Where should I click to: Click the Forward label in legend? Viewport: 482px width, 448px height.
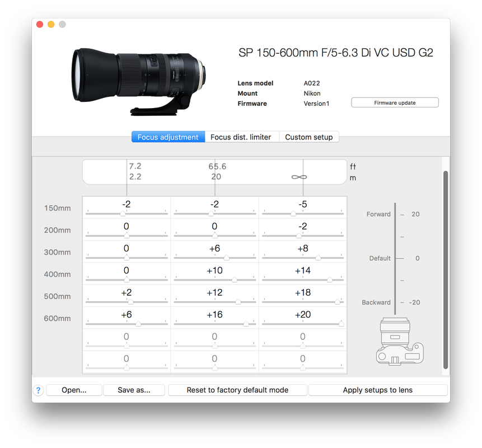coord(378,214)
